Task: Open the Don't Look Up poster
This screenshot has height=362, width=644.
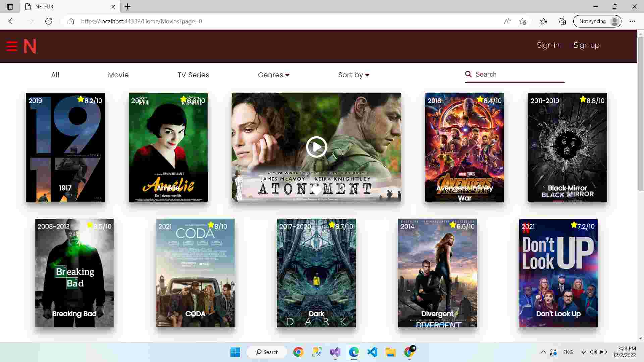Action: pos(558,273)
